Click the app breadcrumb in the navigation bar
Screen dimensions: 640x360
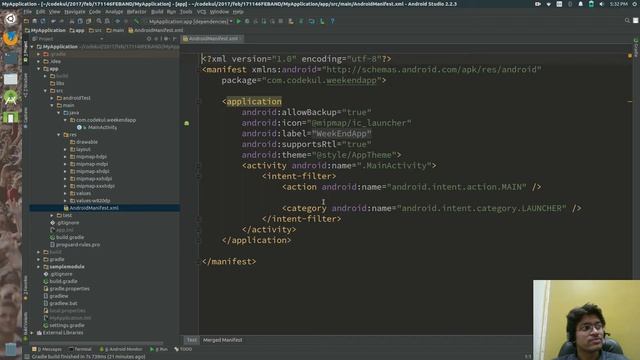77,30
